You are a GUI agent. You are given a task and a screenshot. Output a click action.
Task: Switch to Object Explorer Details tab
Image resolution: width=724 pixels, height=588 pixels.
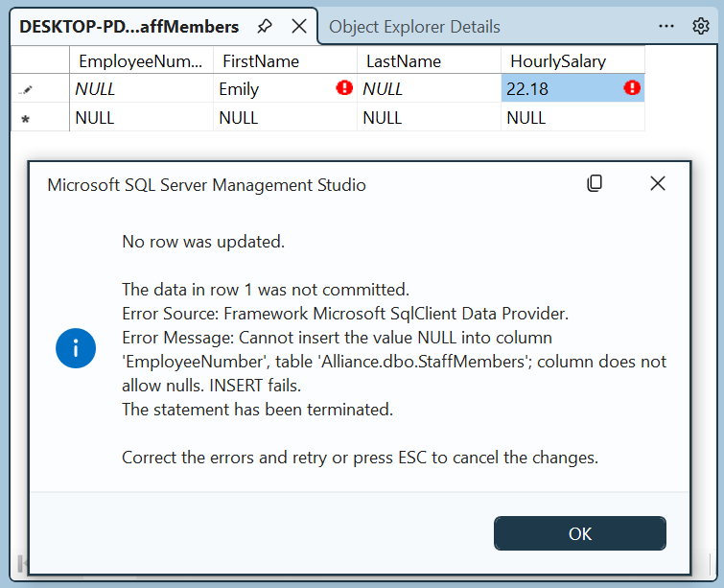click(x=414, y=27)
